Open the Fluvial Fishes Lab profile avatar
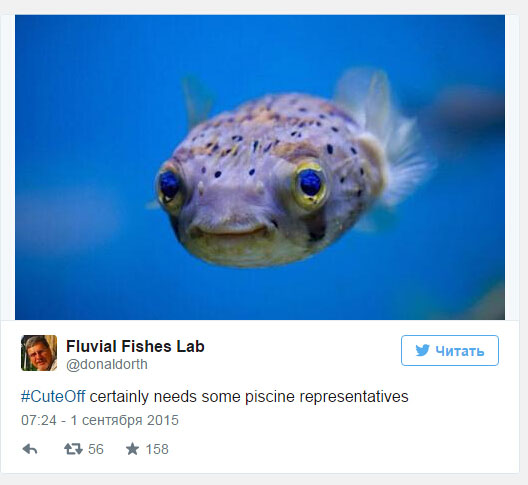Screen dimensions: 528x485 39,353
